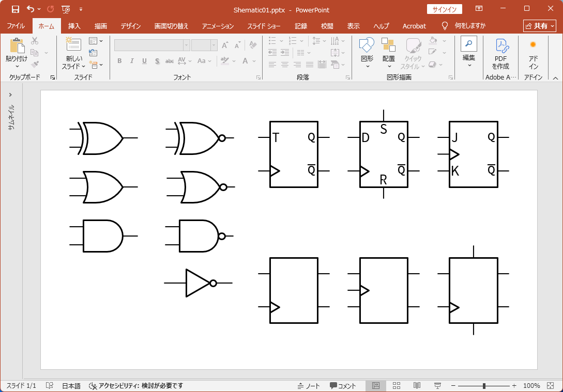This screenshot has height=392, width=563.
Task: Open the 挿入 (Insert) tab
Action: pyautogui.click(x=74, y=26)
